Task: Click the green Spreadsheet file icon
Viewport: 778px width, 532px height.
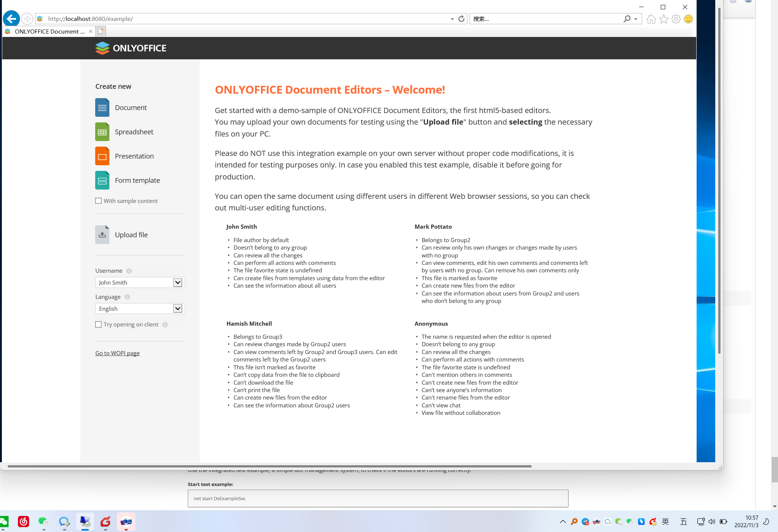Action: pyautogui.click(x=102, y=132)
